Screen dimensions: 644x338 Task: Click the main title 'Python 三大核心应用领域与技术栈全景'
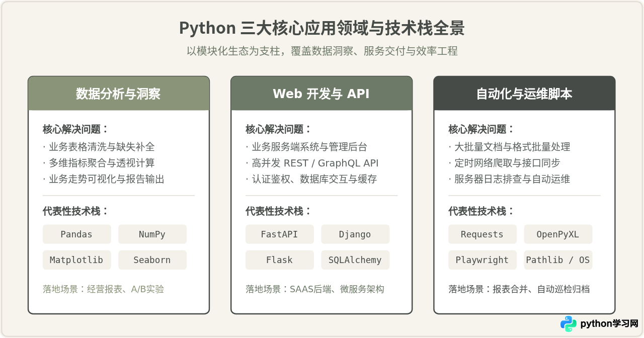322,28
